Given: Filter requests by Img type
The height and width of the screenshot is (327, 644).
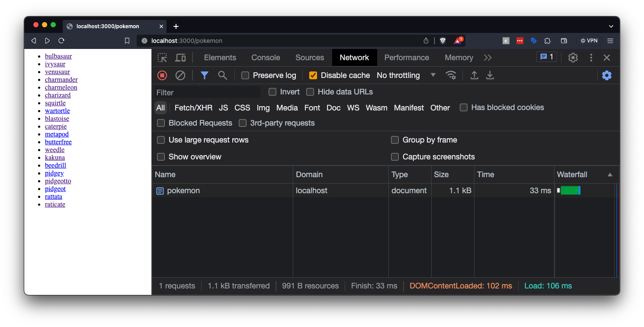Looking at the screenshot, I should [263, 108].
